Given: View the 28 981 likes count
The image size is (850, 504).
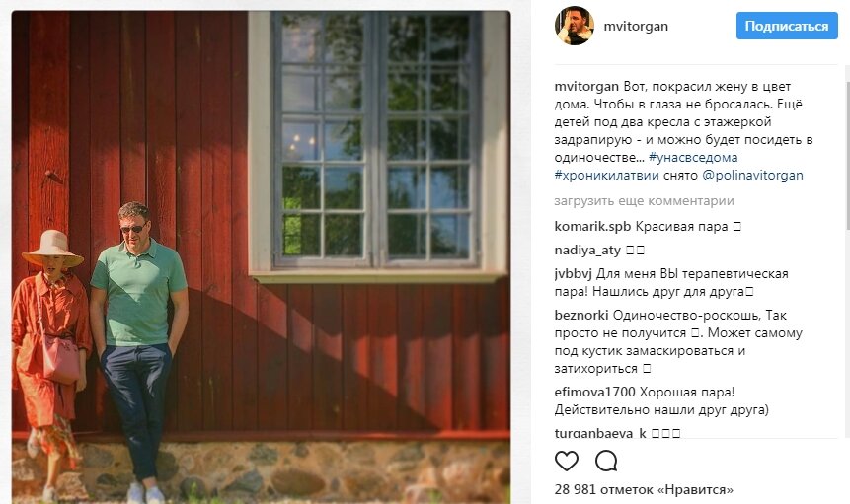Looking at the screenshot, I should (644, 490).
